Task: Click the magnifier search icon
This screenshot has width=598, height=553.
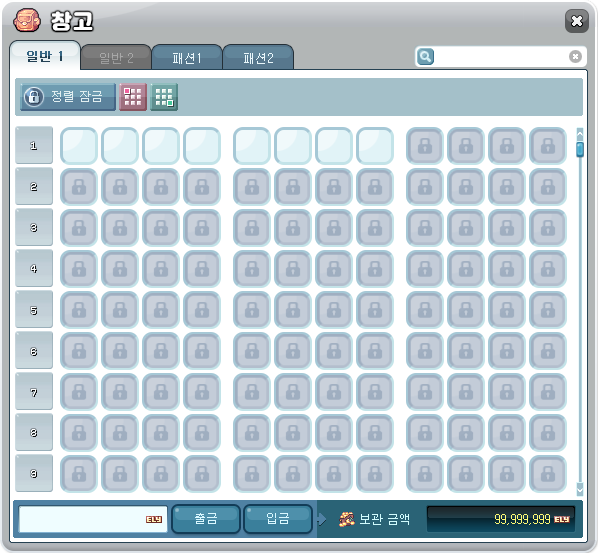Action: point(425,56)
